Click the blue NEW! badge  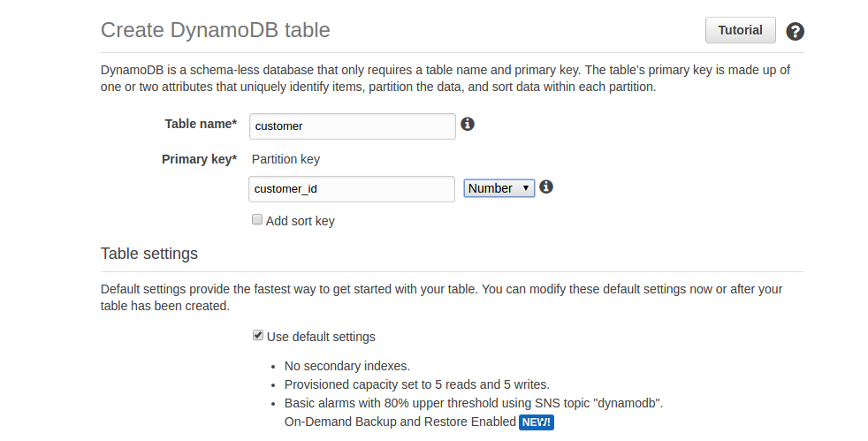536,422
